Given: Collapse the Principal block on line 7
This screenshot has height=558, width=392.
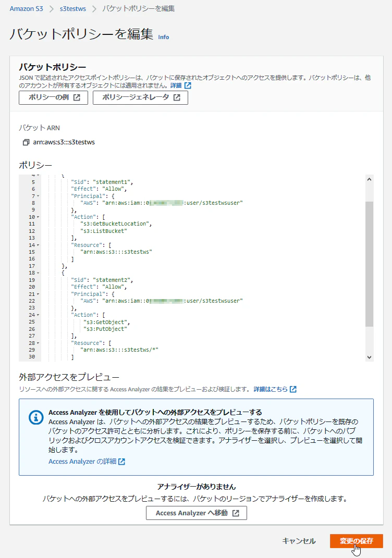Looking at the screenshot, I should coord(38,196).
